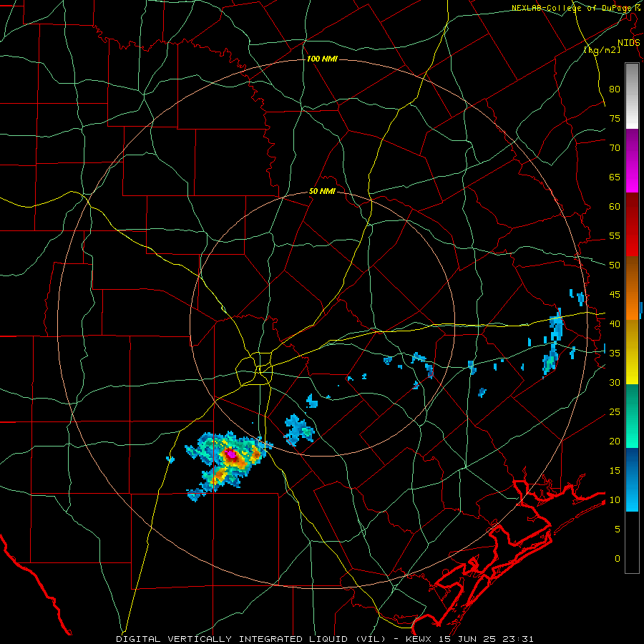Click the KEWX 15 JUN 25 23:31 timestamp
Viewport: 644px width, 644px height.
click(x=469, y=639)
